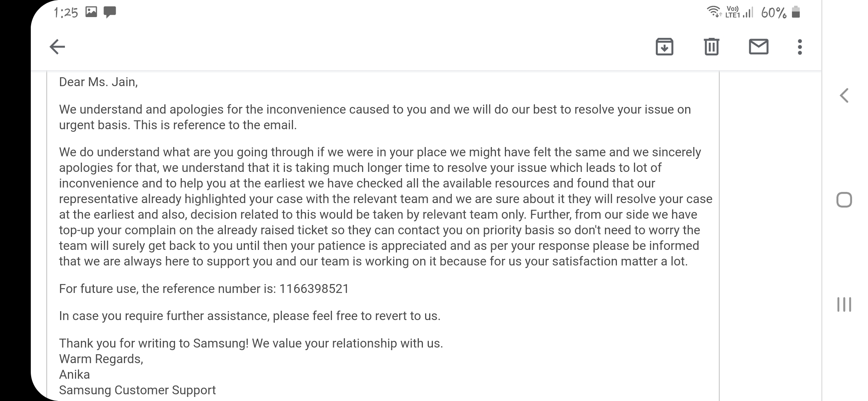Tap the clock time 1:25 in the status bar
This screenshot has height=401, width=868.
[x=66, y=13]
